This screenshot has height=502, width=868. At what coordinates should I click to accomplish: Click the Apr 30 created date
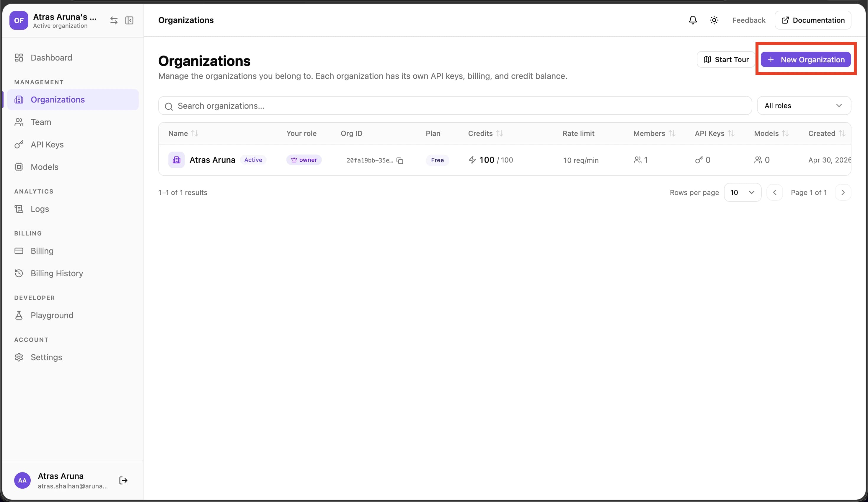coord(829,160)
